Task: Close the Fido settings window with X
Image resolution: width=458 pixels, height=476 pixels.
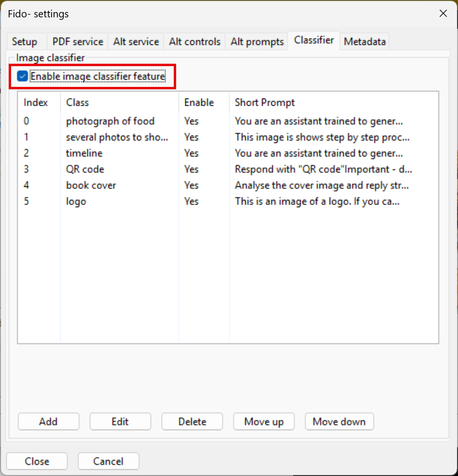Action: tap(443, 14)
